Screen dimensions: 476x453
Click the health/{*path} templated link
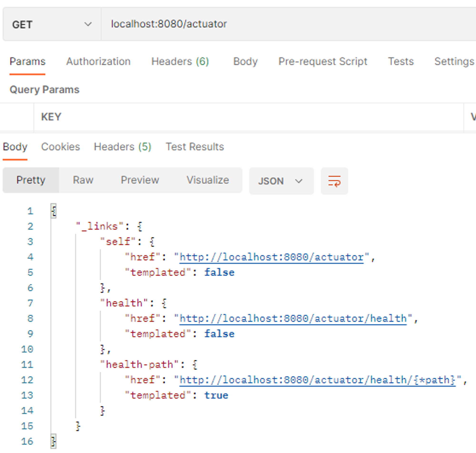pos(317,380)
